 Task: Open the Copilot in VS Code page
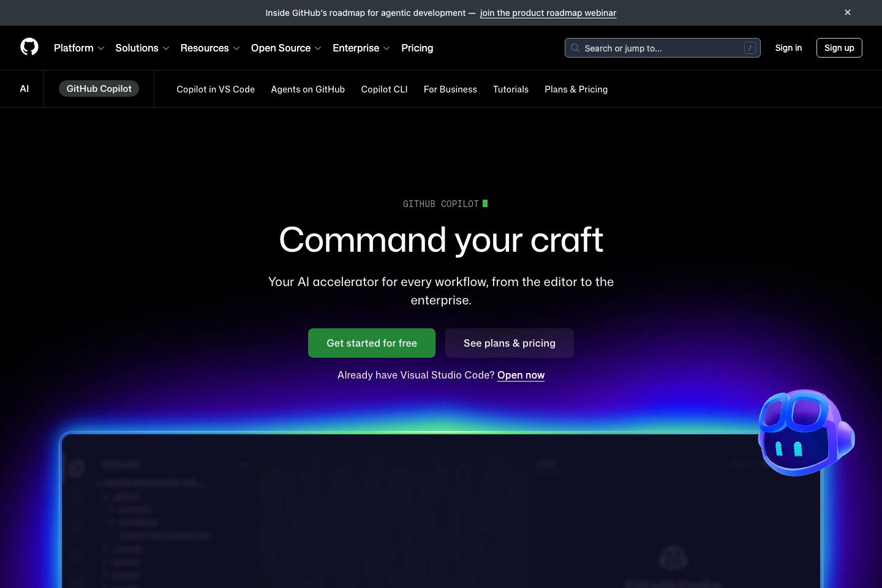pos(216,89)
